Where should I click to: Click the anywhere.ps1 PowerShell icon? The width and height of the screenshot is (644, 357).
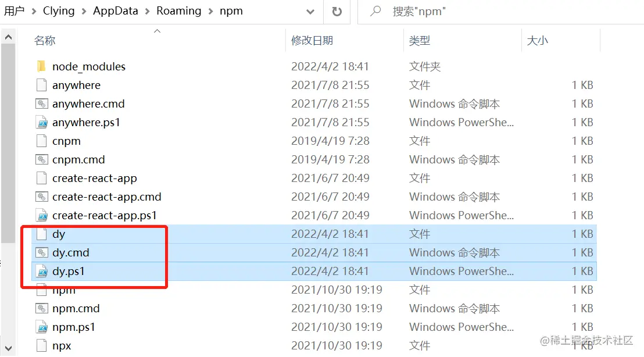tap(41, 123)
